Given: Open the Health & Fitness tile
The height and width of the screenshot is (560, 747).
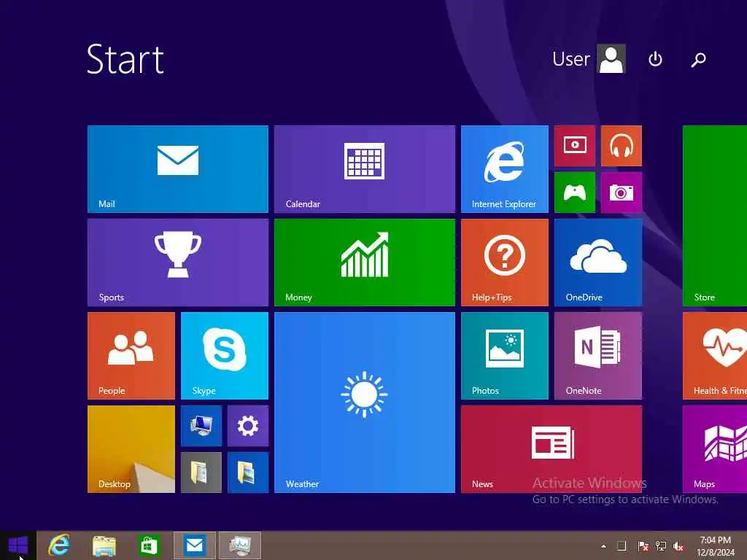Looking at the screenshot, I should pos(715,356).
